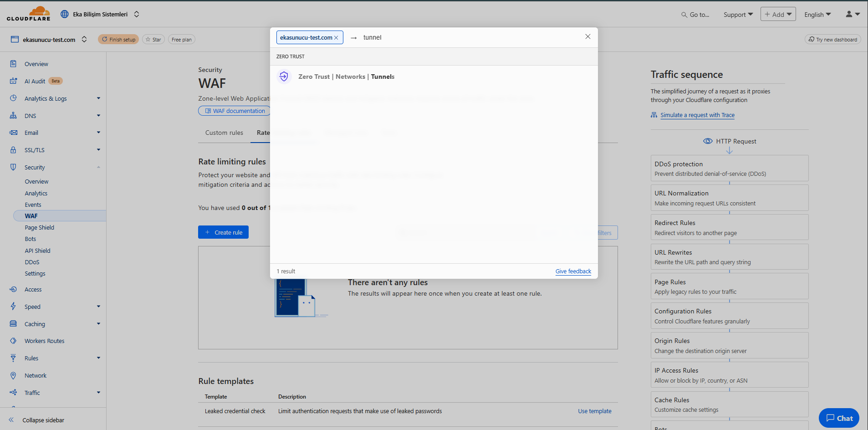Expand the SSL/TLS sidebar section
This screenshot has height=430, width=868.
pos(98,150)
